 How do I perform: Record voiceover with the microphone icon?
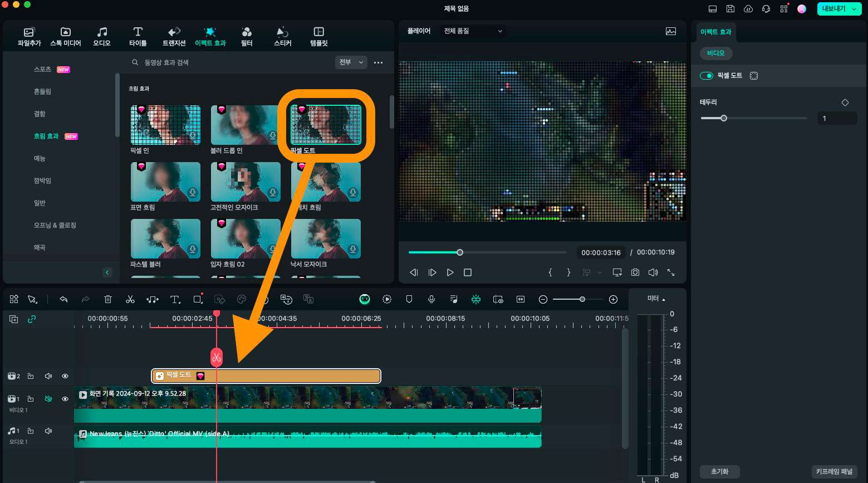coord(431,300)
